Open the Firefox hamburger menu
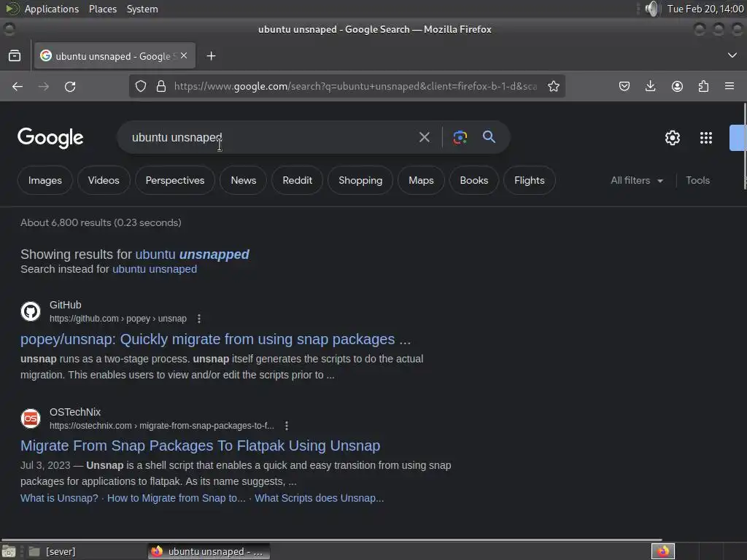The width and height of the screenshot is (747, 560). click(729, 86)
